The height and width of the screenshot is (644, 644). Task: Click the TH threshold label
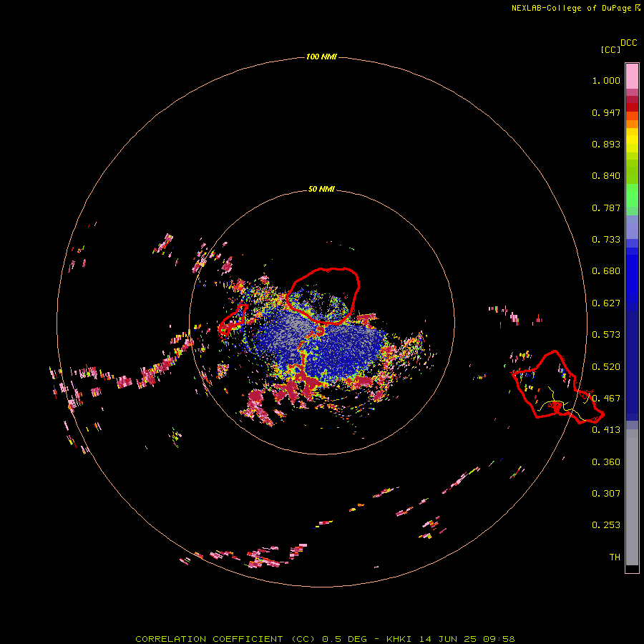point(615,557)
